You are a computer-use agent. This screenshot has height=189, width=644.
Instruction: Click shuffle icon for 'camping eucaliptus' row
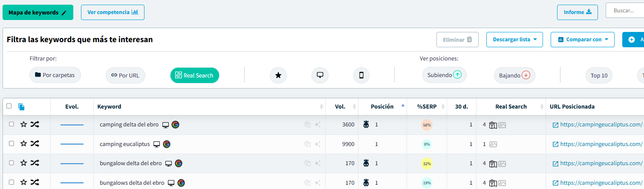click(x=35, y=144)
